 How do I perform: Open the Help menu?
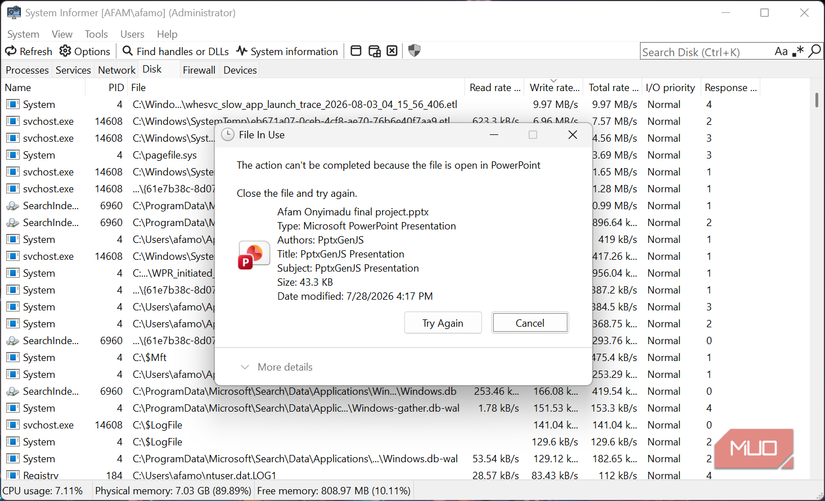167,34
